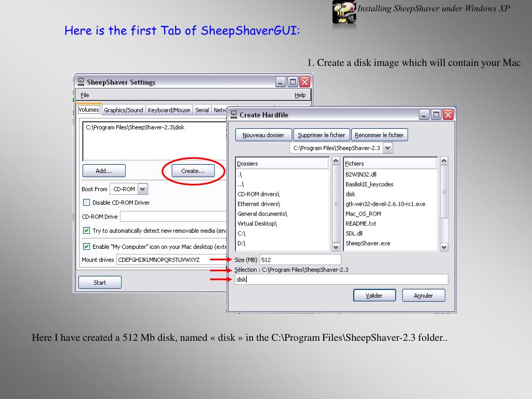Click the filename field containing disk
The image size is (532, 399).
click(x=341, y=279)
